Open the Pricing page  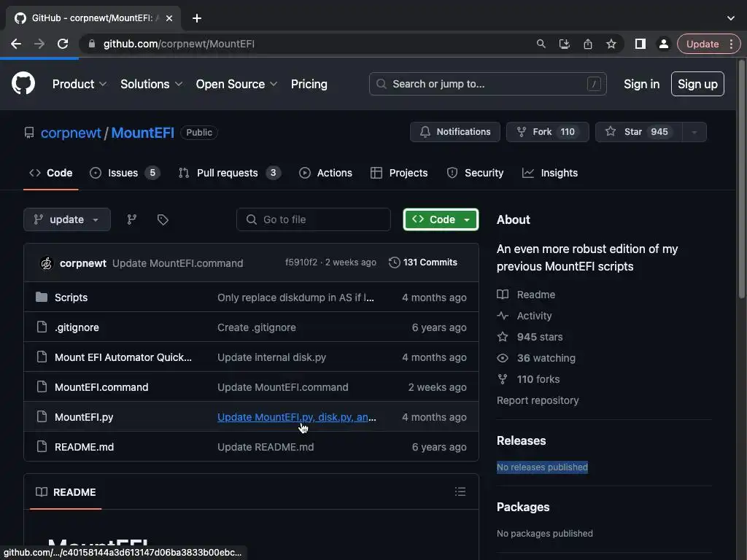(x=309, y=84)
